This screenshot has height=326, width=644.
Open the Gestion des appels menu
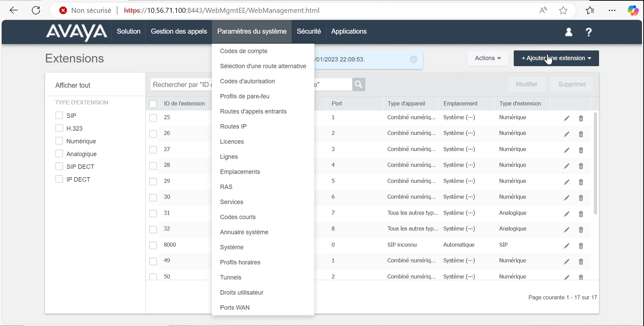click(179, 31)
